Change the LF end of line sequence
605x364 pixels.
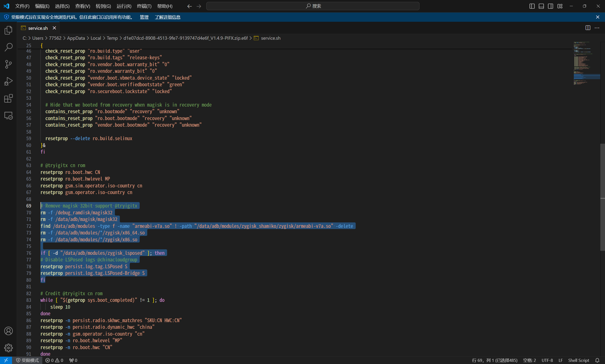coord(560,360)
